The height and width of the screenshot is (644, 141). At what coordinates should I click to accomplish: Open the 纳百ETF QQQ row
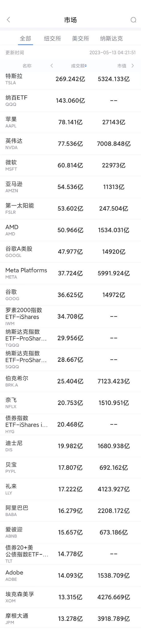point(70,101)
